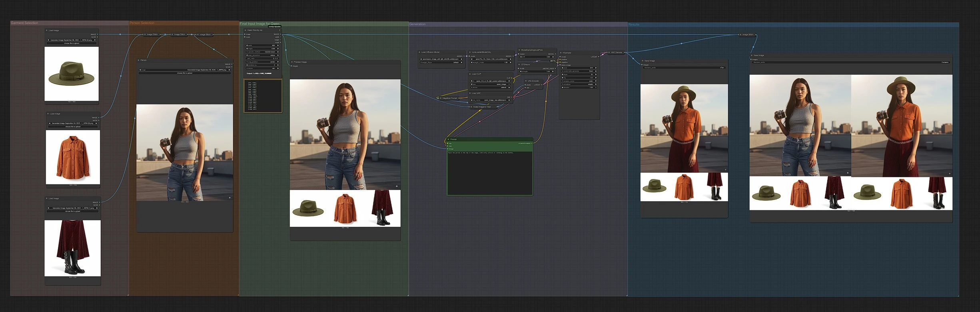This screenshot has height=312, width=980.
Task: Collapse the Load CLIP node
Action: [470, 74]
